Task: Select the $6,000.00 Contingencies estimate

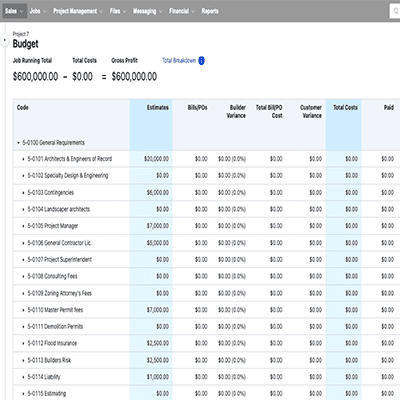Action: (158, 193)
